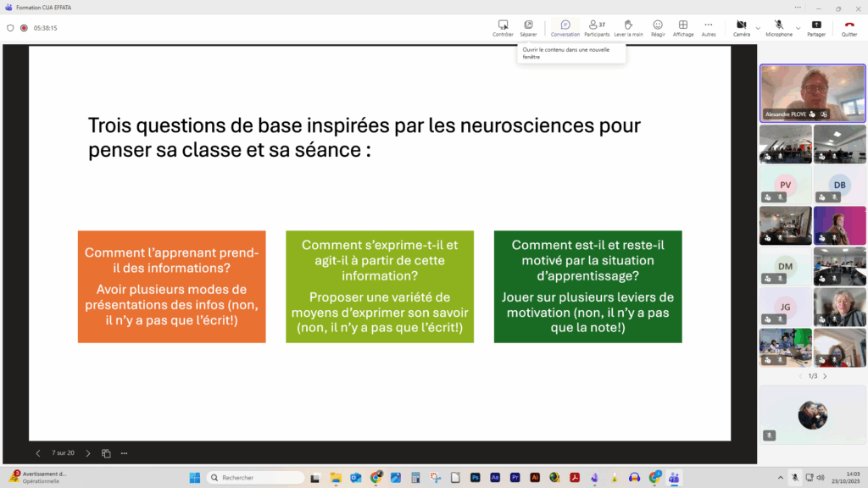Open the Réagir reactions menu
Image resolution: width=868 pixels, height=488 pixels.
click(657, 28)
